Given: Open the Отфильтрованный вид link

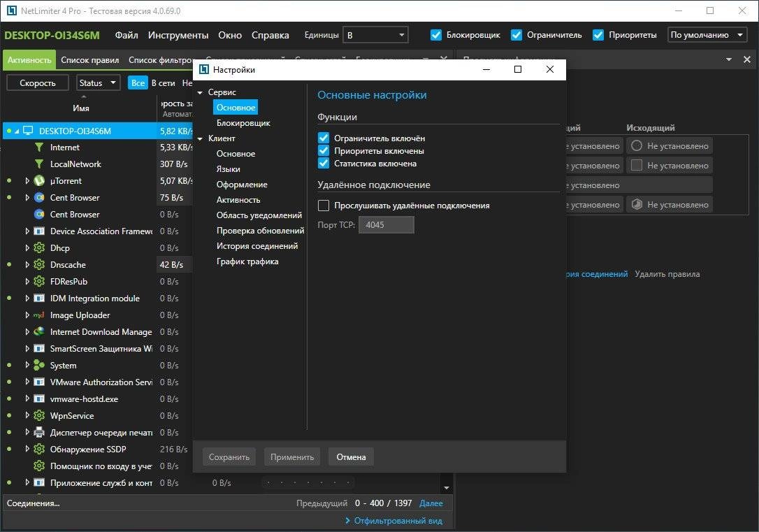Looking at the screenshot, I should point(398,521).
